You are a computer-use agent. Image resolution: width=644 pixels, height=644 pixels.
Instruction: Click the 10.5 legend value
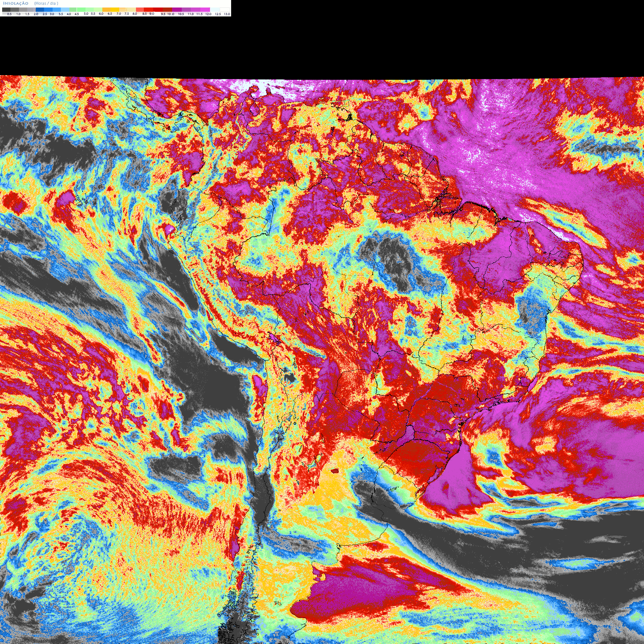coord(181,14)
